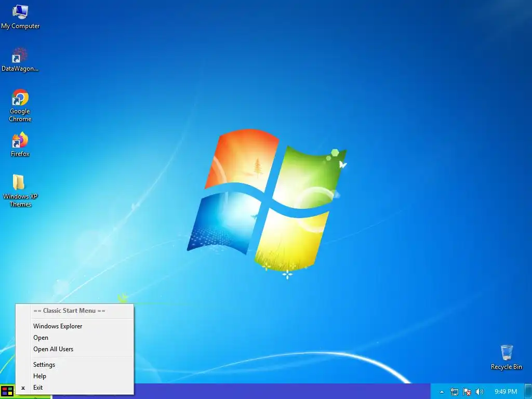
Task: Show hidden tray icons arrow
Action: (x=442, y=392)
